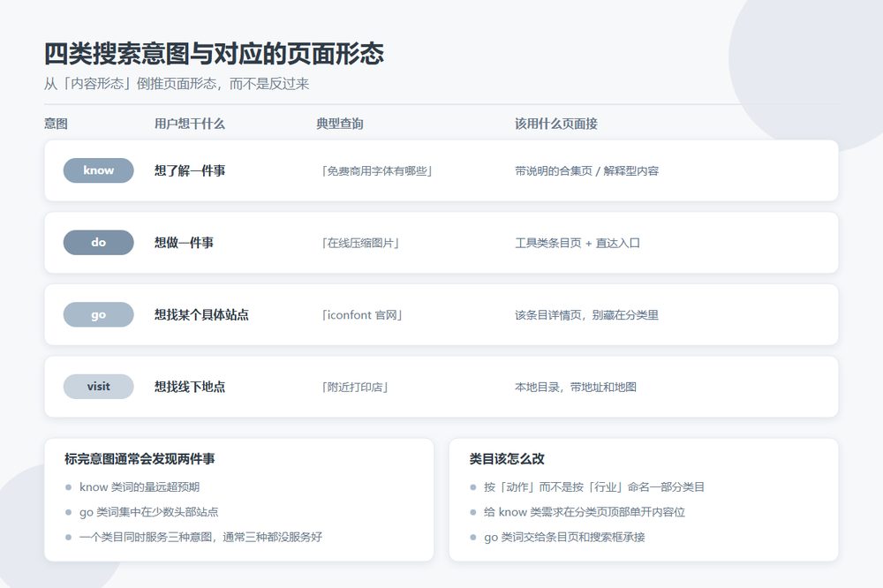Click the bullet go 类词交给条目页和搜索框承接
Viewport: 883px width, 588px height.
point(564,537)
